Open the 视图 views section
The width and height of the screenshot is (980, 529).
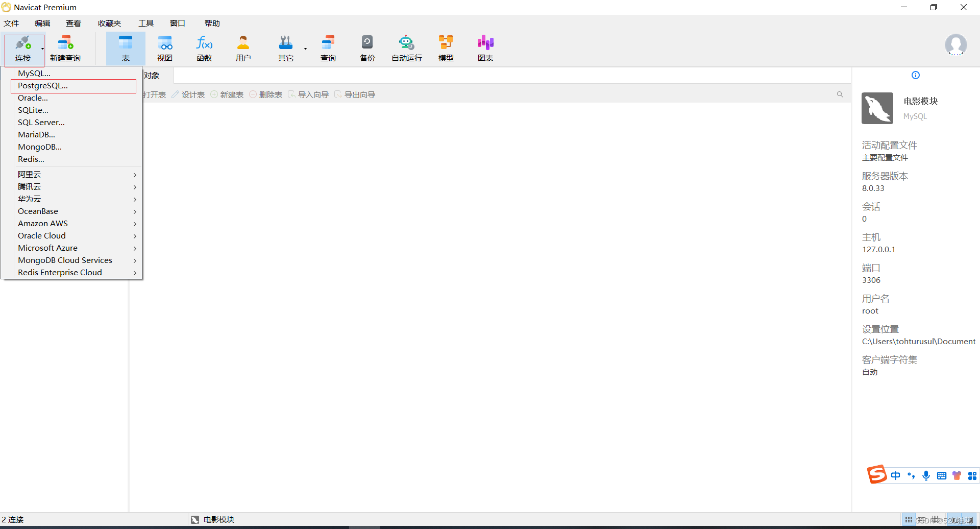165,49
